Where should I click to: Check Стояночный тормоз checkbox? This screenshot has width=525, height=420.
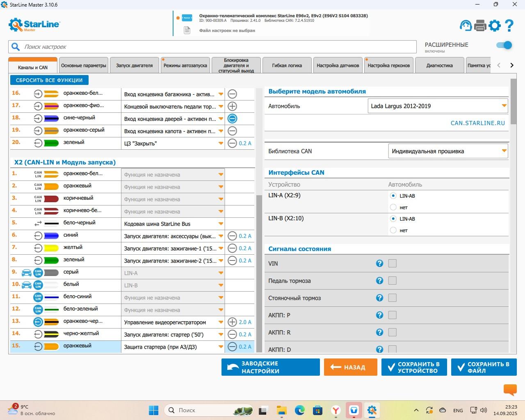click(393, 298)
